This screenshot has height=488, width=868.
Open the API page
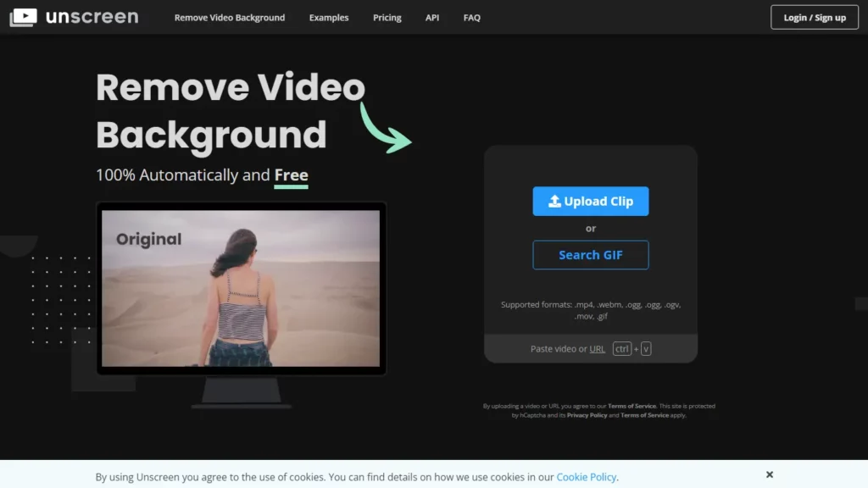(x=431, y=17)
